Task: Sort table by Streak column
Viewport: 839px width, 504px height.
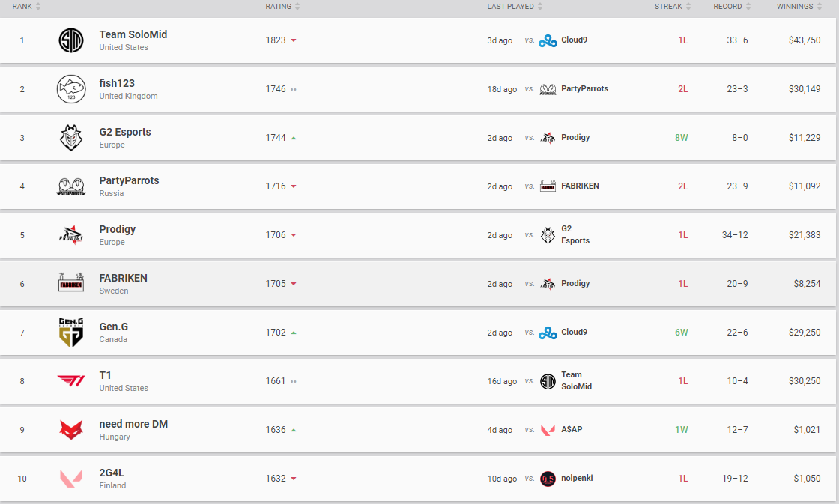Action: pyautogui.click(x=673, y=7)
